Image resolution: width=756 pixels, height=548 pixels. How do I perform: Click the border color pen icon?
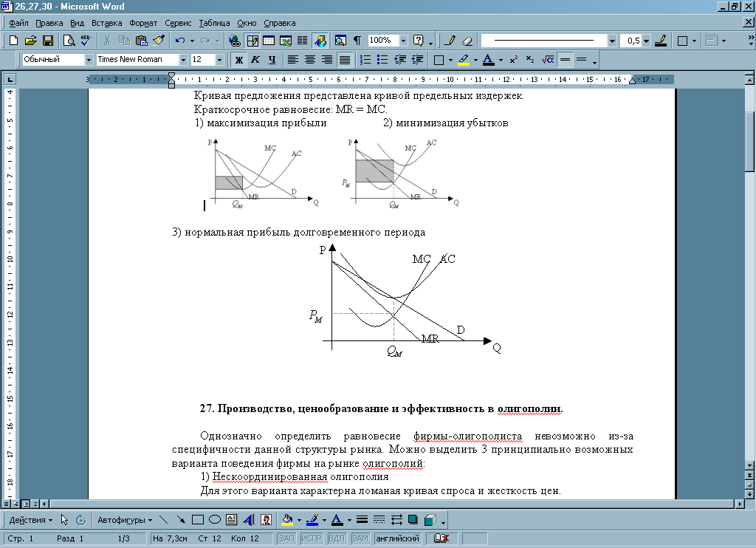(x=661, y=41)
